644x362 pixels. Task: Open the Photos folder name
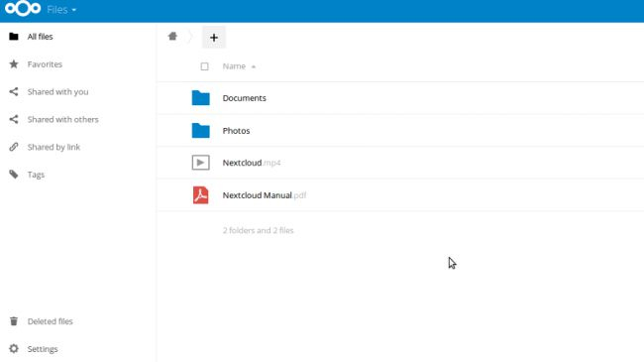click(236, 130)
